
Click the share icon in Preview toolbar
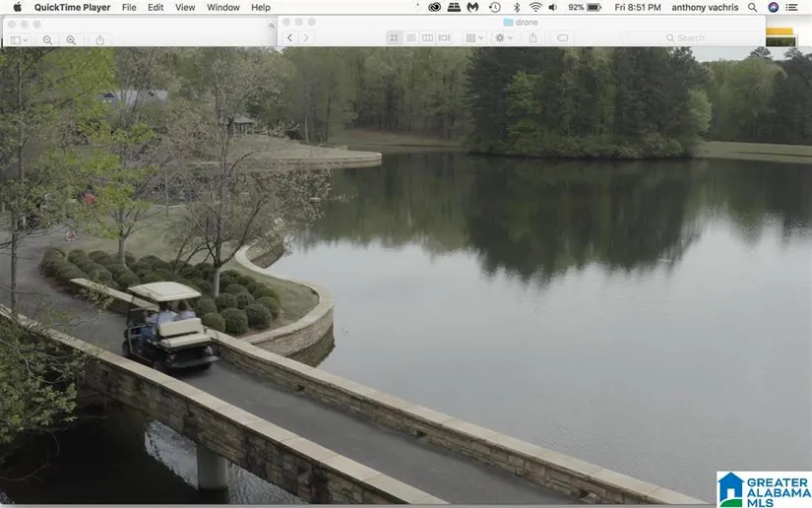(100, 39)
